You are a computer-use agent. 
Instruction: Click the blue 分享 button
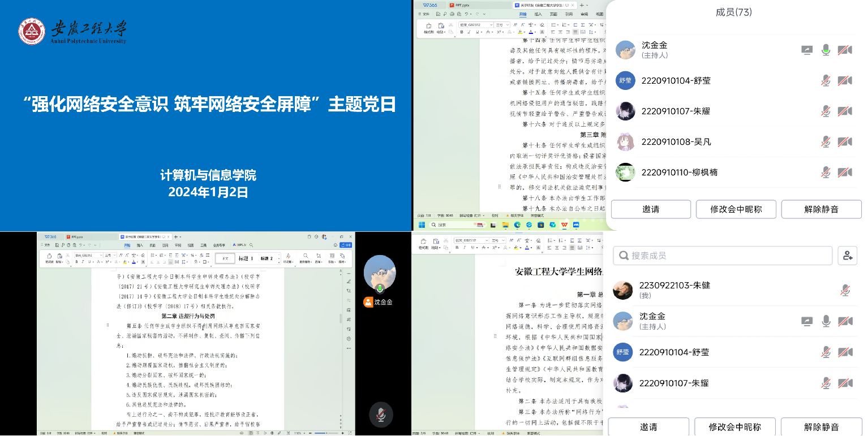[345, 245]
